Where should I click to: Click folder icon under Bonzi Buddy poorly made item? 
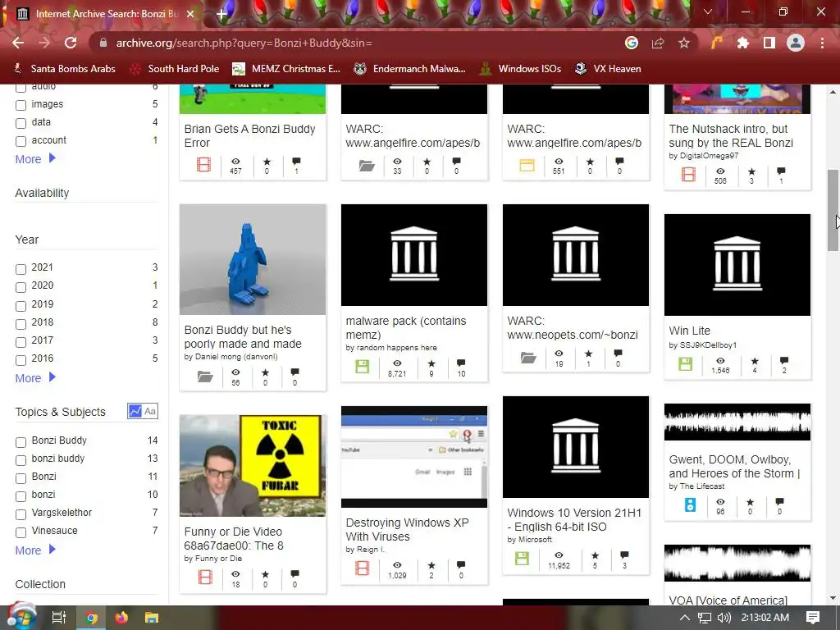pos(205,377)
